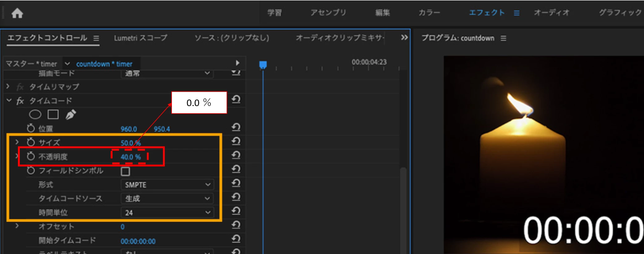The width and height of the screenshot is (644, 254).
Task: Click the play arrow beside countdown * timer
Action: pyautogui.click(x=237, y=63)
